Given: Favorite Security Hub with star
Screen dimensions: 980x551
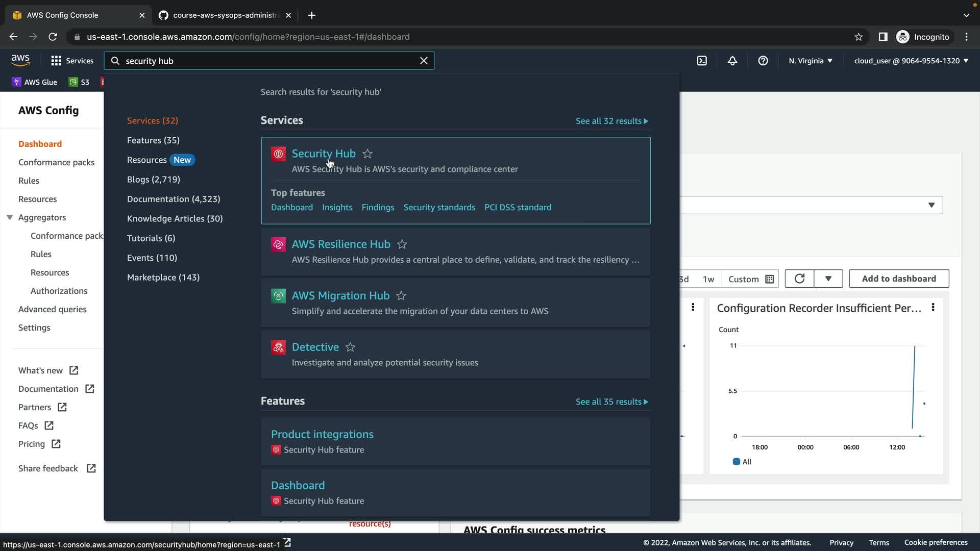Looking at the screenshot, I should coord(367,154).
